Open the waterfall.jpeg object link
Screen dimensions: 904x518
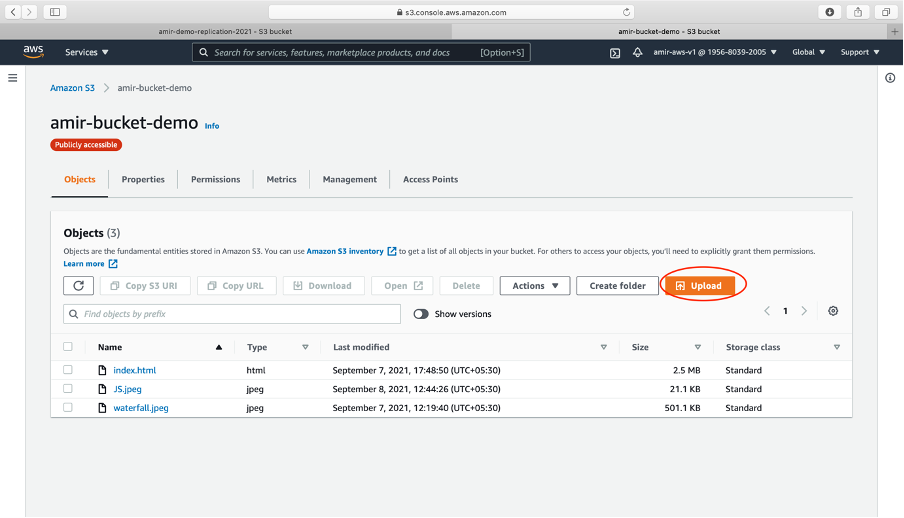click(x=141, y=408)
